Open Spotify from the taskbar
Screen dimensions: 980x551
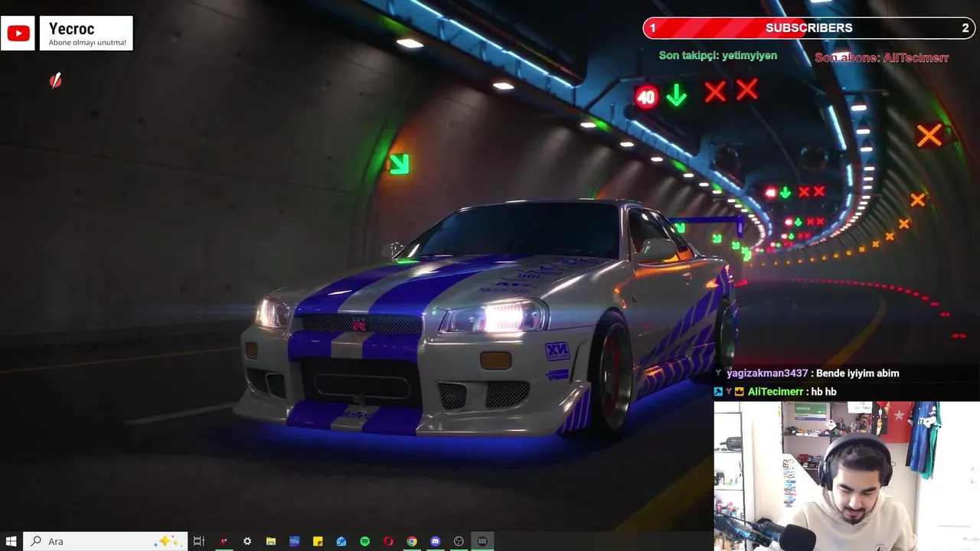pyautogui.click(x=365, y=541)
